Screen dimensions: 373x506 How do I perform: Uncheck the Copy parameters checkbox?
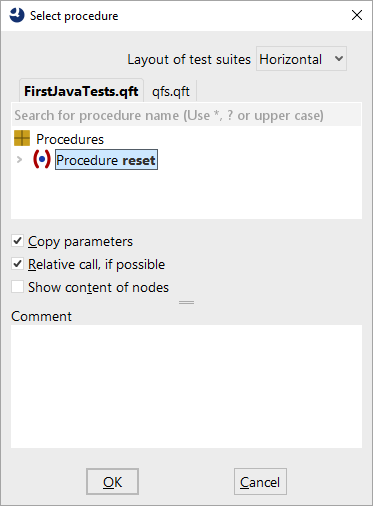point(17,241)
